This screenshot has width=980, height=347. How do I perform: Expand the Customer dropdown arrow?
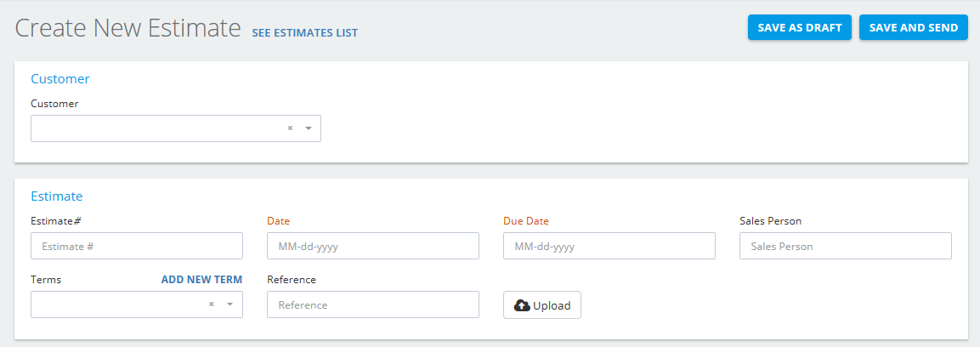(309, 128)
